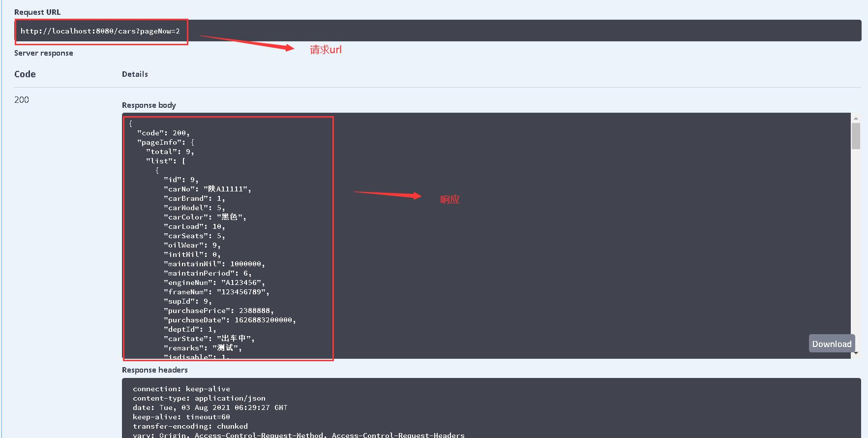This screenshot has width=868, height=438.
Task: Click the "total": 9 line
Action: pos(170,152)
